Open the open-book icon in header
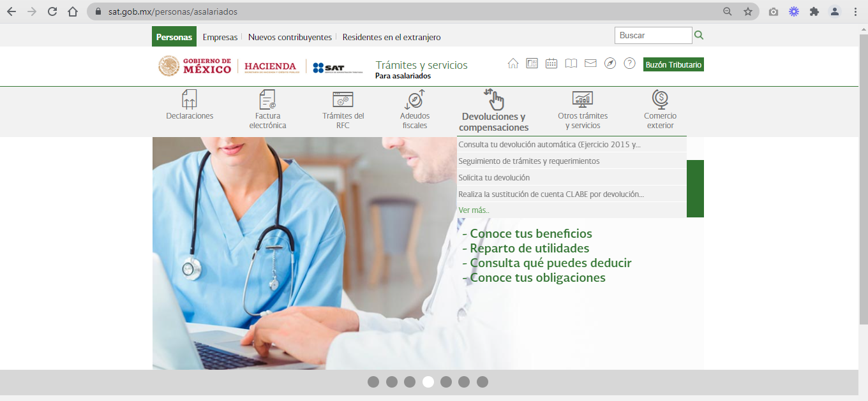The image size is (868, 401). click(x=571, y=63)
